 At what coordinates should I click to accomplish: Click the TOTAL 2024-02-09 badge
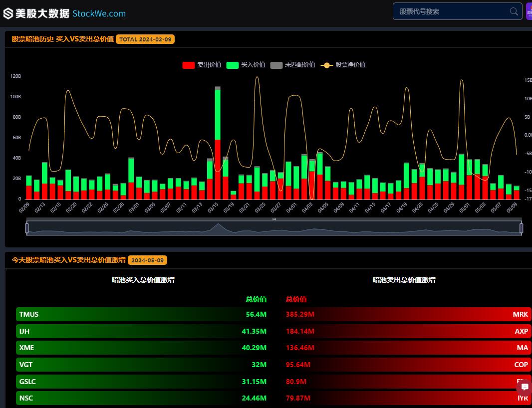point(145,39)
